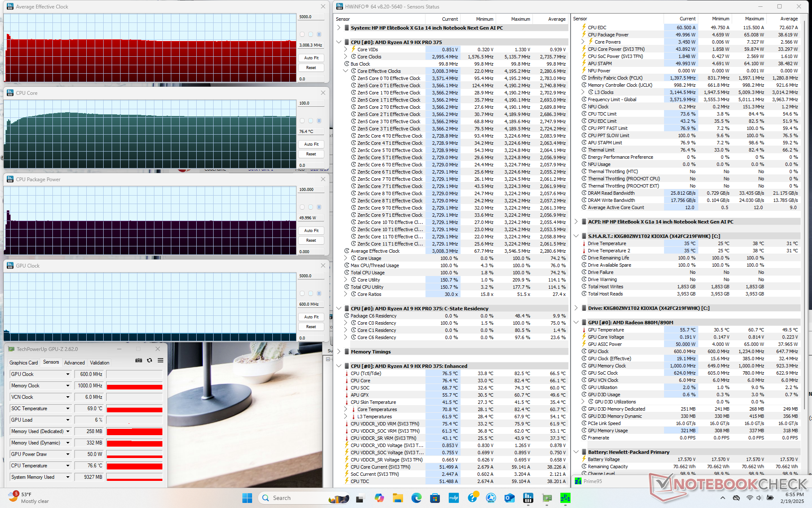Viewport: 812px width, 508px height.
Task: Switch to Graphics Card tab
Action: coord(24,362)
